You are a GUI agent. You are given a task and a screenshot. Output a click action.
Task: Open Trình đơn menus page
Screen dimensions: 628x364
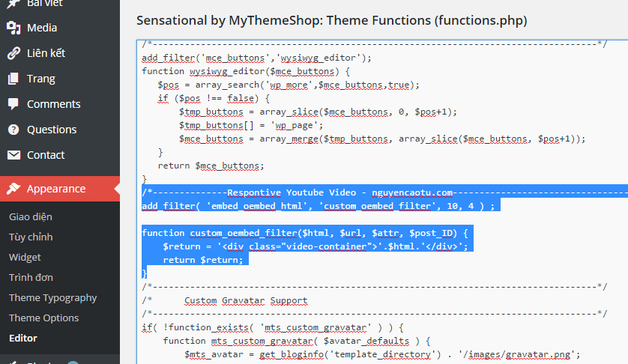[31, 278]
